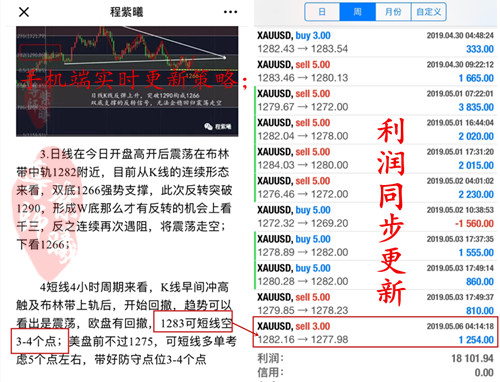The height and width of the screenshot is (382, 500).
Task: Tap the 利润 total 18 101.94 row
Action: point(375,358)
